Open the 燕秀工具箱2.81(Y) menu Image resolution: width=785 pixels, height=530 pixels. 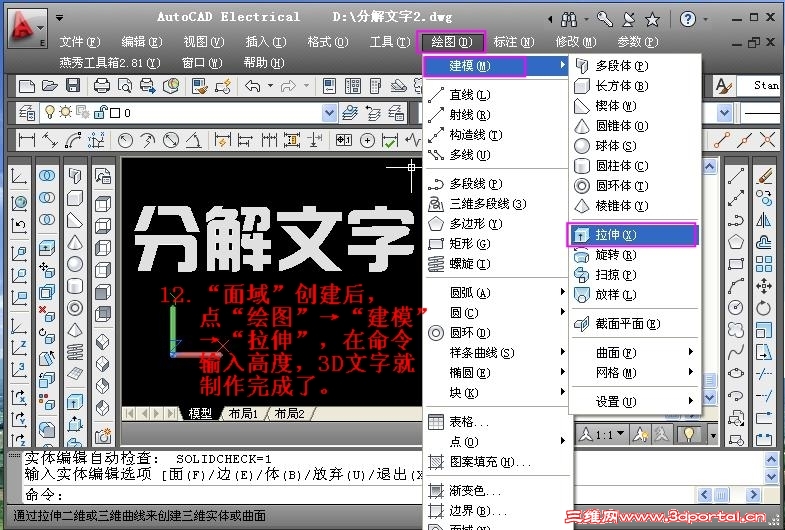pos(110,63)
